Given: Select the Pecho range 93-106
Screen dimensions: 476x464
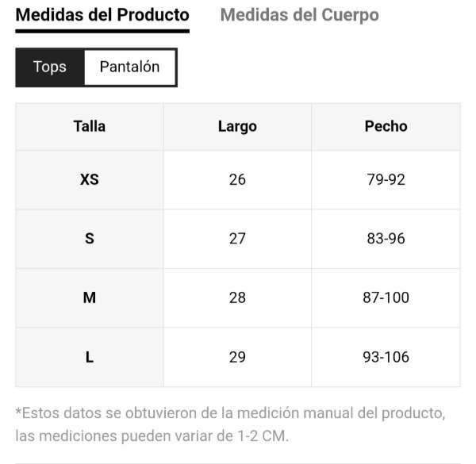Looking at the screenshot, I should tap(386, 357).
